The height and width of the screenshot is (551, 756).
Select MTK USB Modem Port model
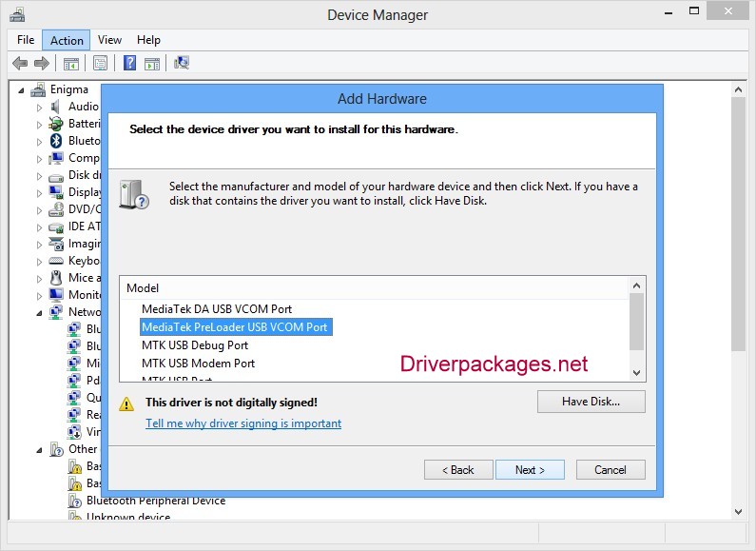pos(198,364)
